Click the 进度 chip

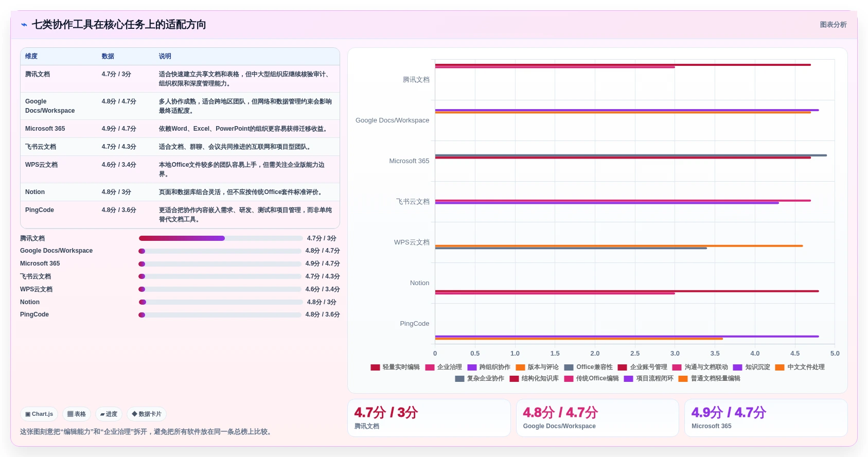(x=109, y=414)
